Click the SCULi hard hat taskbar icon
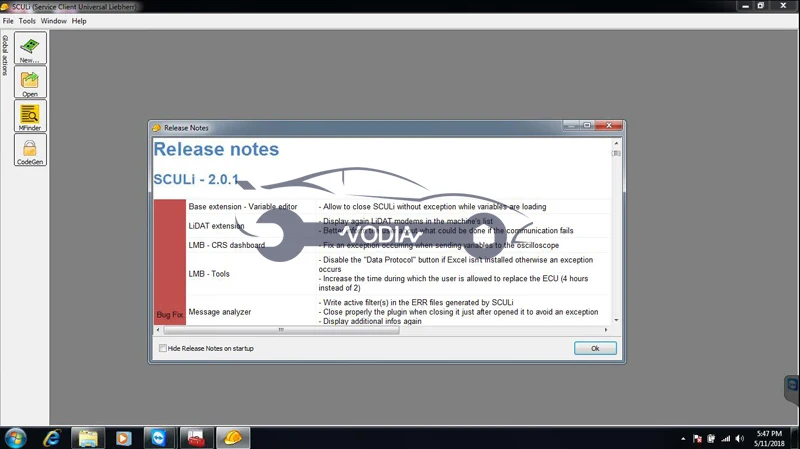 [233, 438]
